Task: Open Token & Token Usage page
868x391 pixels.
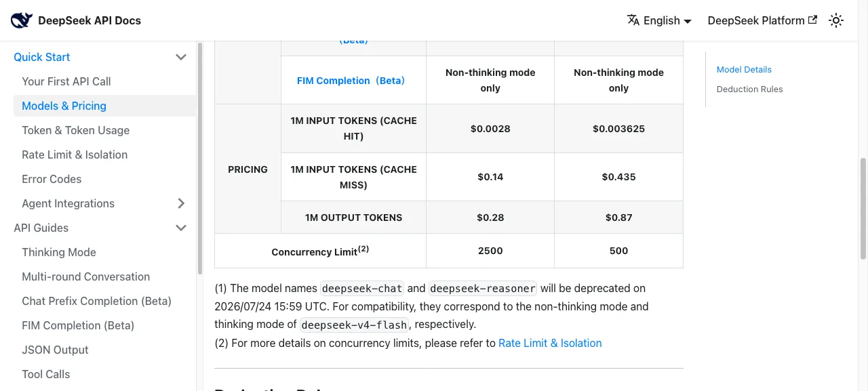Action: (75, 130)
